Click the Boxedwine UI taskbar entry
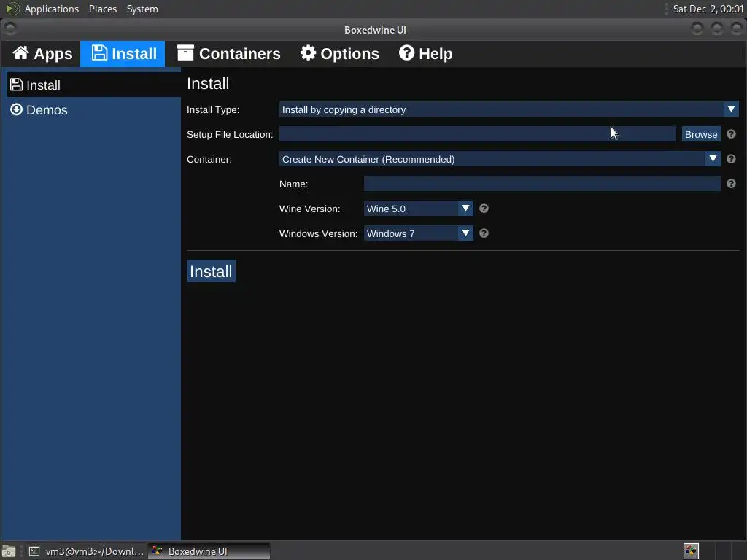Screen dimensions: 747x560 coord(209,551)
